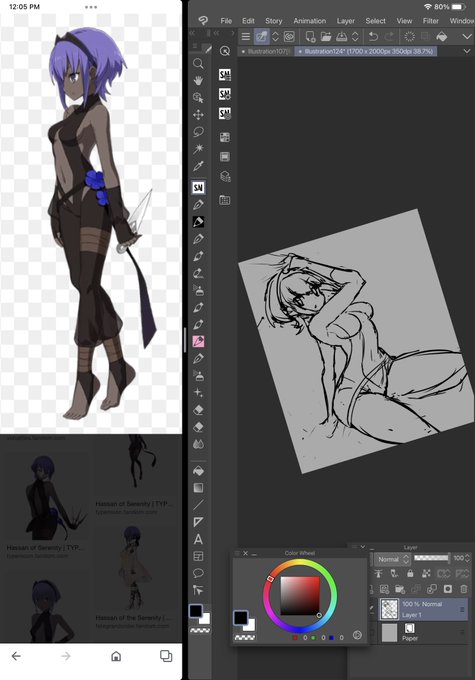The width and height of the screenshot is (475, 680).
Task: Select the pink highlighted pen sub tool
Action: point(198,341)
